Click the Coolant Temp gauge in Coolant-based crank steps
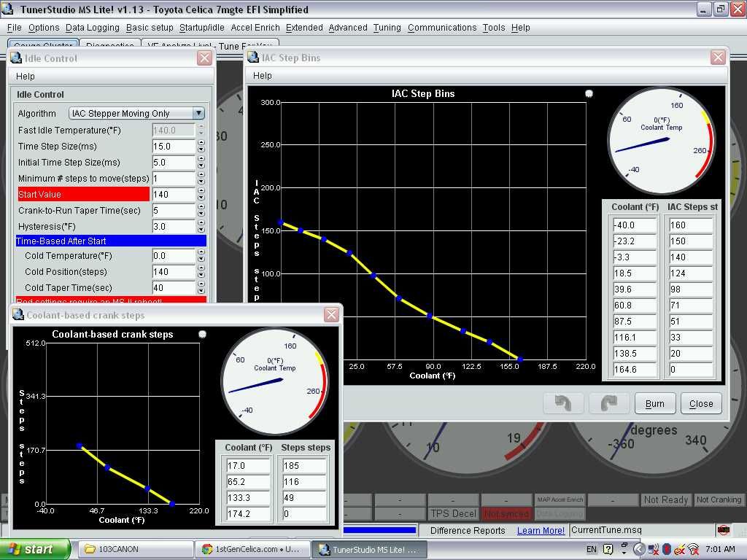This screenshot has height=560, width=747. pos(275,381)
